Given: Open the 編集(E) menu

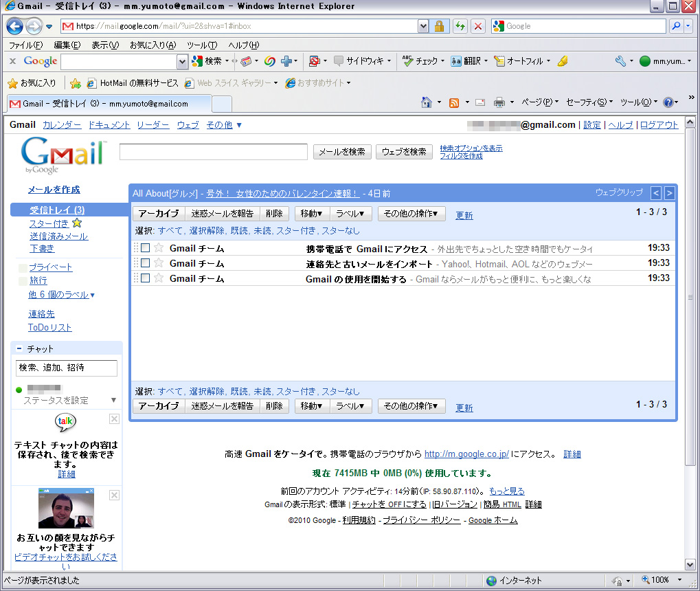Looking at the screenshot, I should coord(67,45).
